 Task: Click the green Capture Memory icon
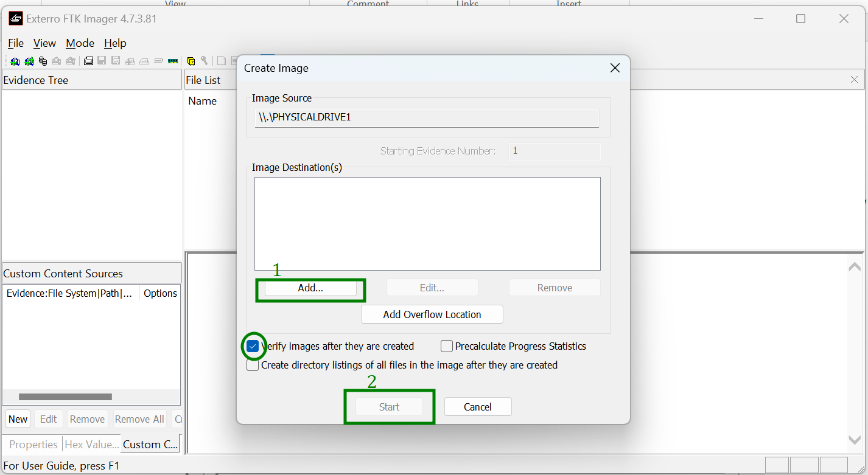coord(173,61)
